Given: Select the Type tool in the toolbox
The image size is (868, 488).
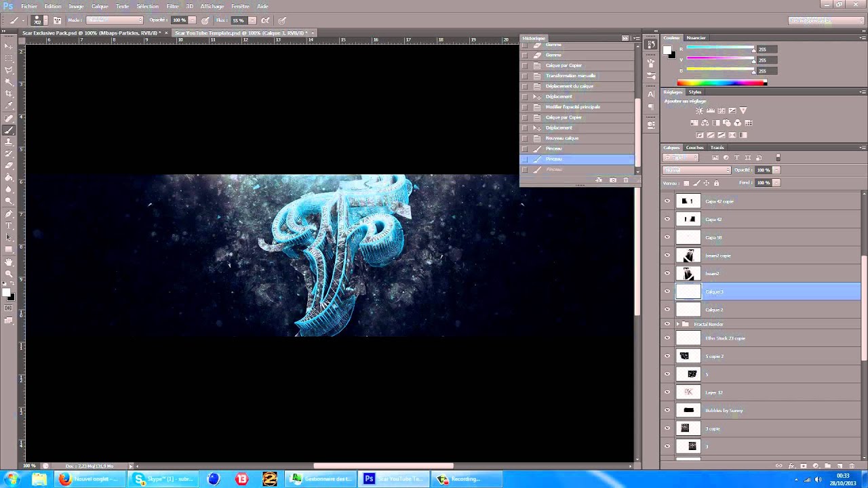Looking at the screenshot, I should [x=9, y=225].
